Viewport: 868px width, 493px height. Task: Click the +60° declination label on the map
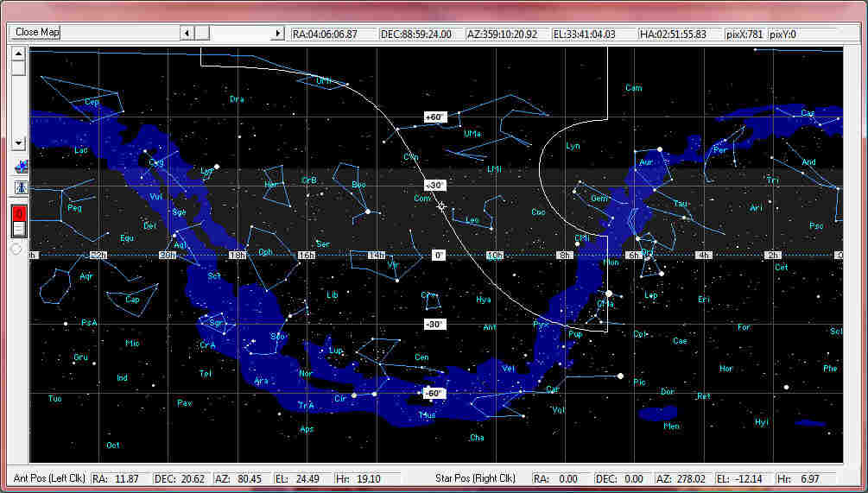(x=434, y=117)
